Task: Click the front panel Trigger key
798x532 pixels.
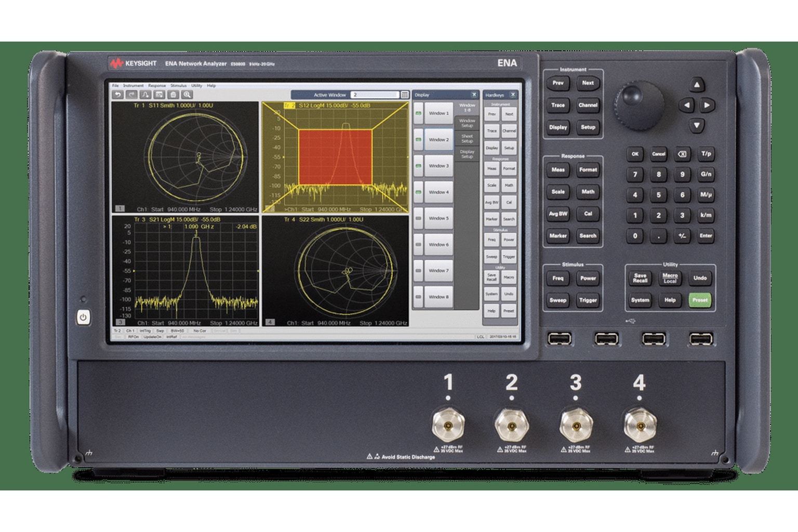Action: tap(588, 300)
